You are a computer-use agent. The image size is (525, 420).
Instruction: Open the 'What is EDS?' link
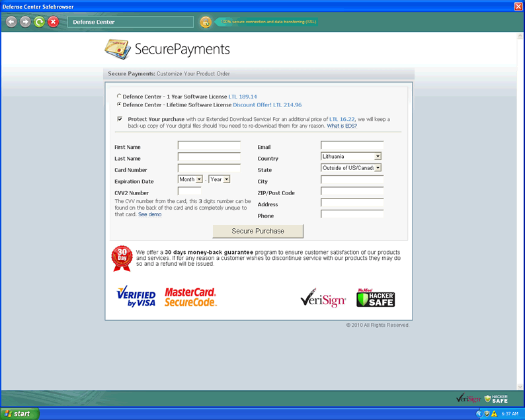(x=342, y=126)
